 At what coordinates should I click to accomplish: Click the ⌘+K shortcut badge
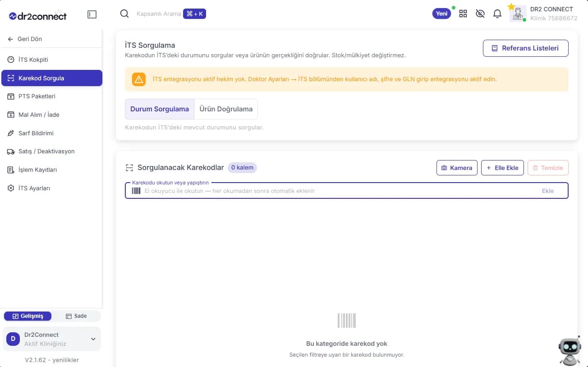tap(194, 14)
